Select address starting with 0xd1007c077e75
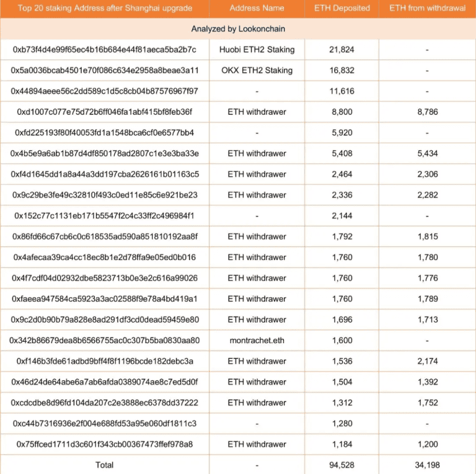Viewport: 476px width, 474px height. (104, 112)
